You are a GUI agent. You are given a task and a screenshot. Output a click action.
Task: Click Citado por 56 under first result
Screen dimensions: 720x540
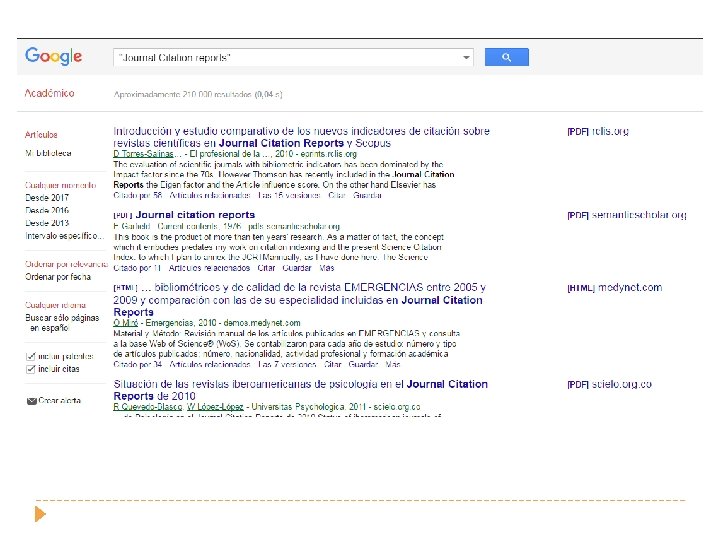coord(138,196)
